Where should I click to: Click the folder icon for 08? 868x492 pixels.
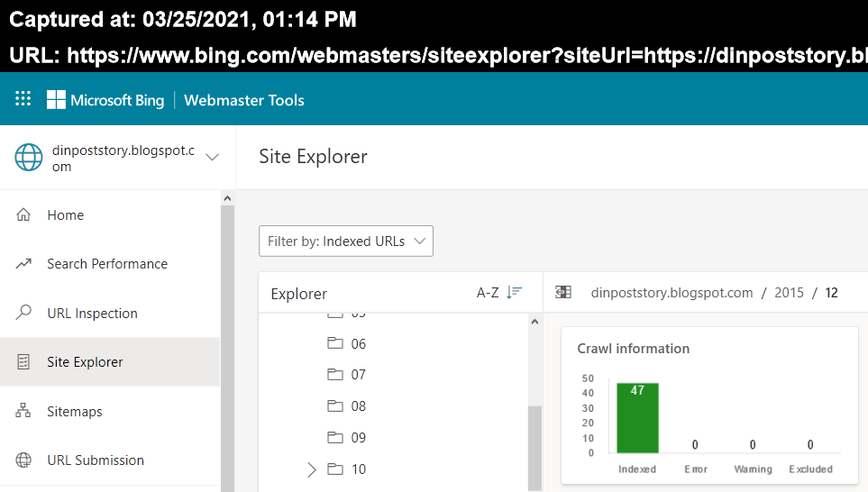click(335, 406)
